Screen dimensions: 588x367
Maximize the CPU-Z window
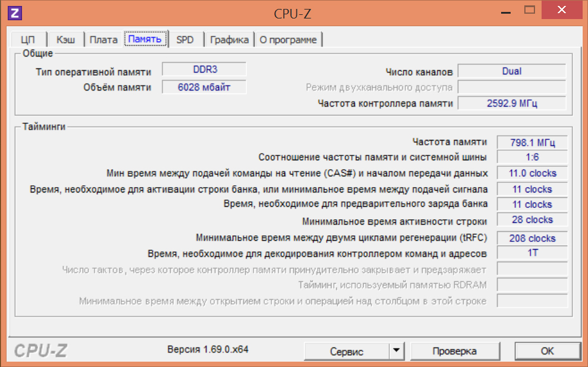(530, 10)
